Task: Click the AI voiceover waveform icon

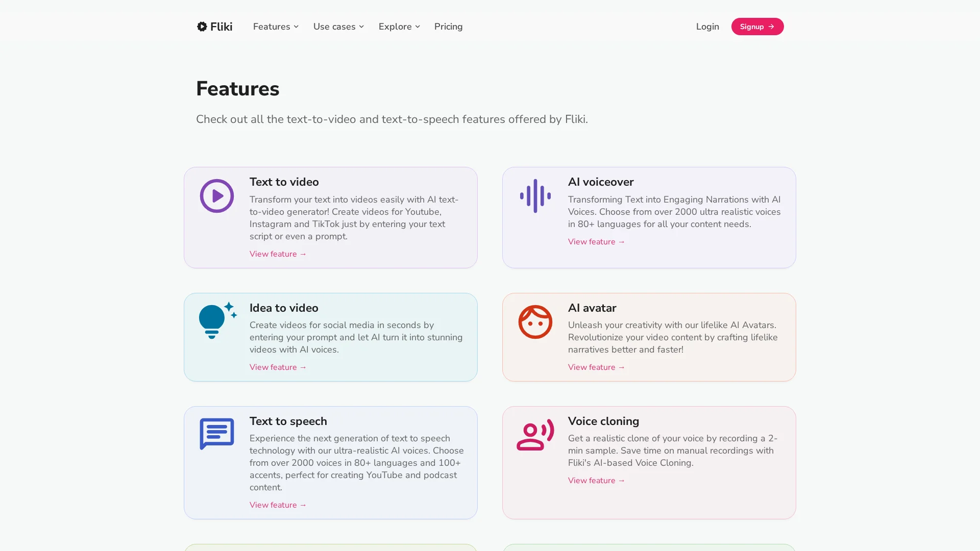Action: (x=535, y=196)
